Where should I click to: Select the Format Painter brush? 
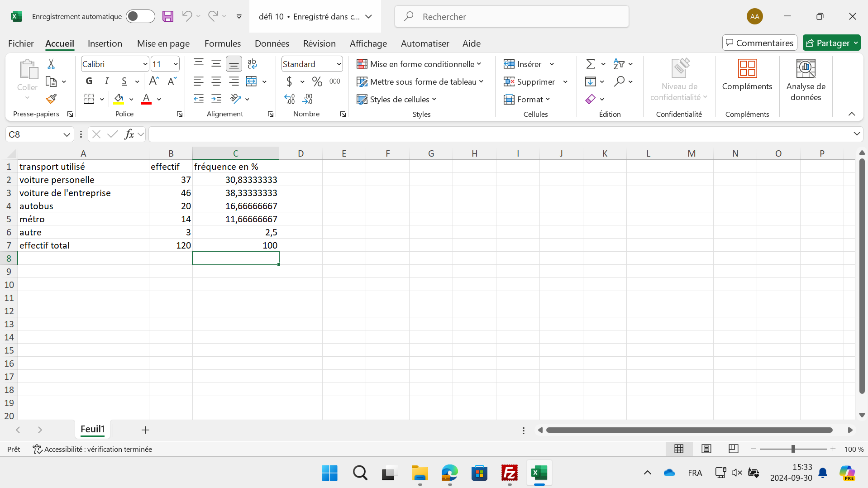[51, 99]
